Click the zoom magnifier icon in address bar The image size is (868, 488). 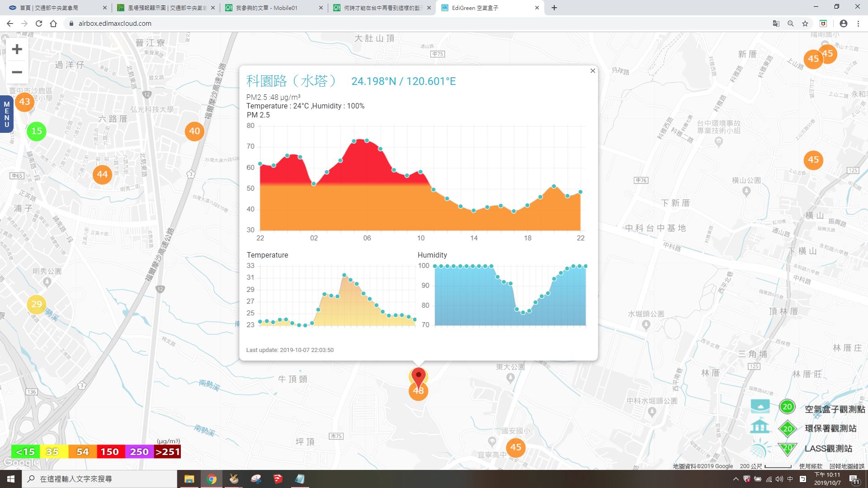791,23
